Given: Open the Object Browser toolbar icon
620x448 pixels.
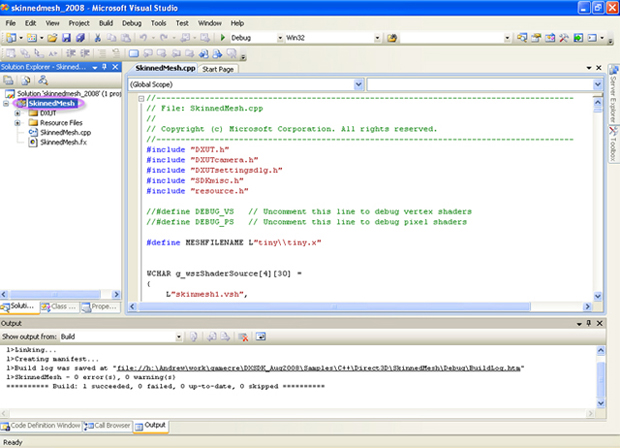Looking at the screenshot, I should [x=550, y=38].
